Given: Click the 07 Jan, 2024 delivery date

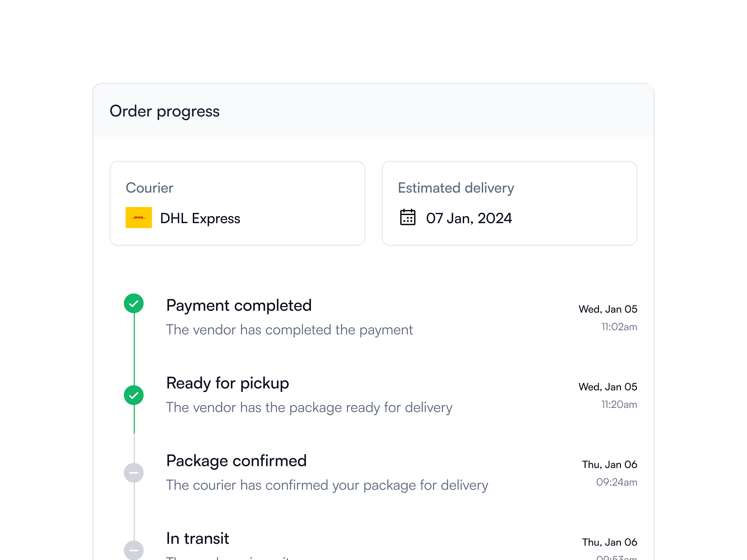Looking at the screenshot, I should 469,217.
